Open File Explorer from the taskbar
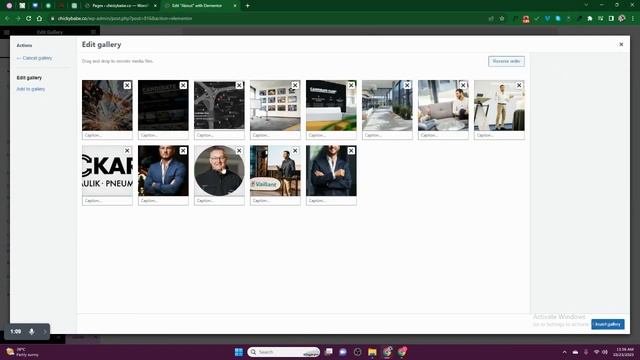This screenshot has width=640, height=360. tap(372, 352)
